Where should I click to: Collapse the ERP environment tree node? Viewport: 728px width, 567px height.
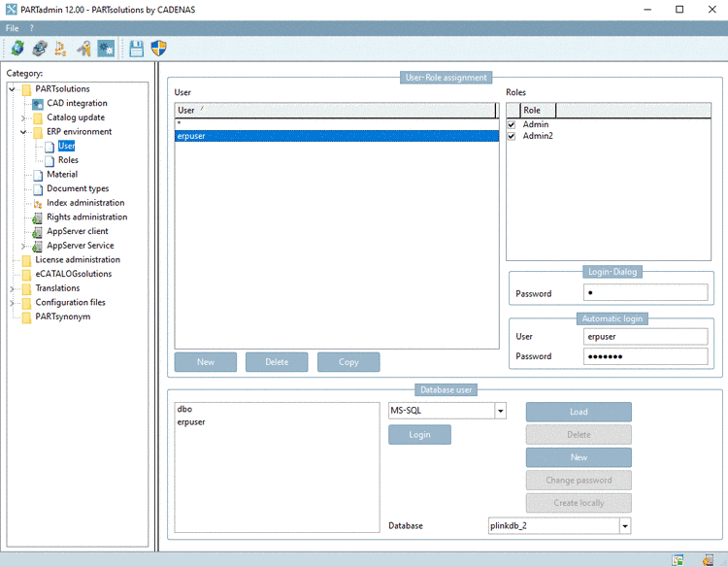[x=24, y=132]
